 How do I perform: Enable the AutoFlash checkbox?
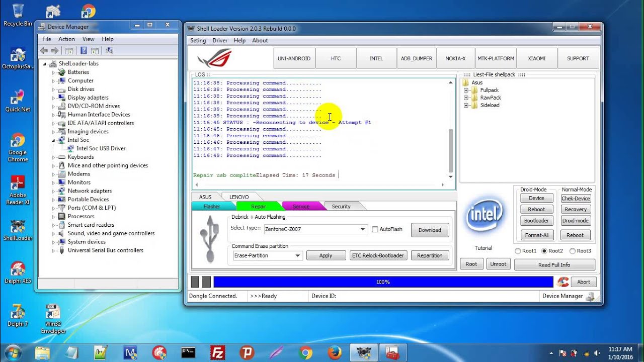[x=375, y=229]
